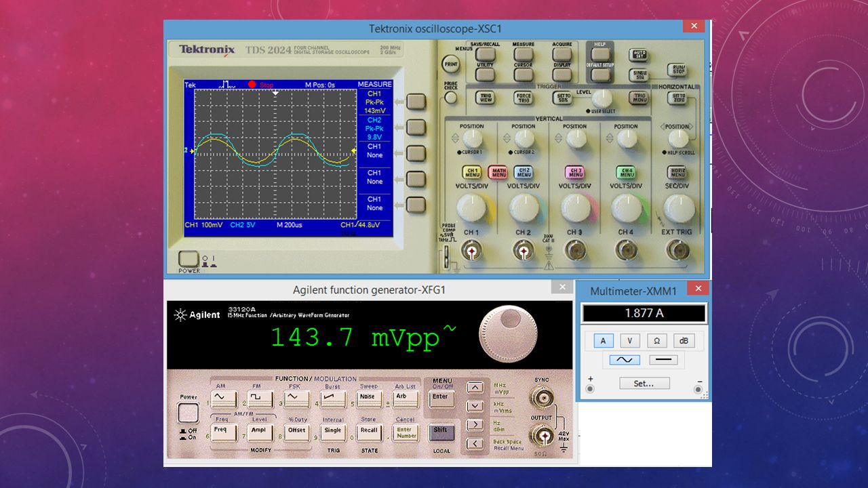Viewport: 868px width, 488px height.
Task: Click the CH1 vertical POSITION knob
Action: pyautogui.click(x=473, y=138)
